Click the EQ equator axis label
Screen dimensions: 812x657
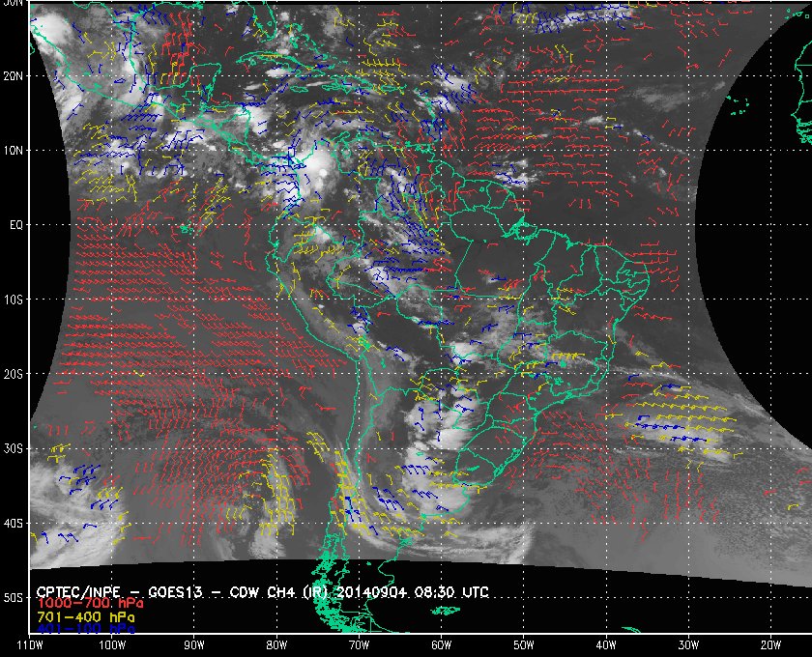pos(16,225)
